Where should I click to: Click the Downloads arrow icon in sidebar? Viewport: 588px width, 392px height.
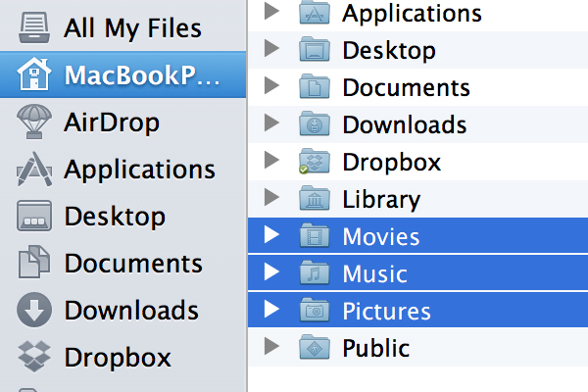[x=34, y=310]
